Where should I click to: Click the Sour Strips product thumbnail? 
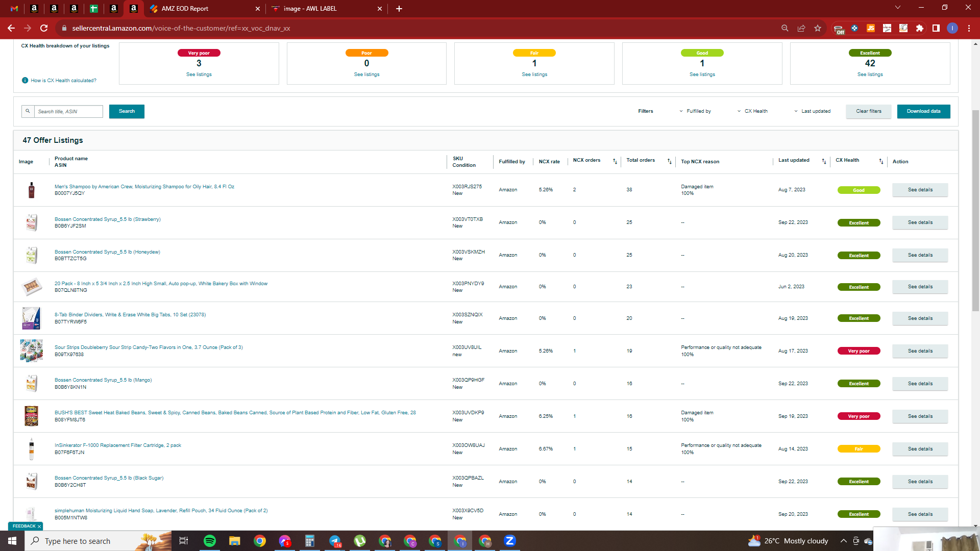coord(31,351)
